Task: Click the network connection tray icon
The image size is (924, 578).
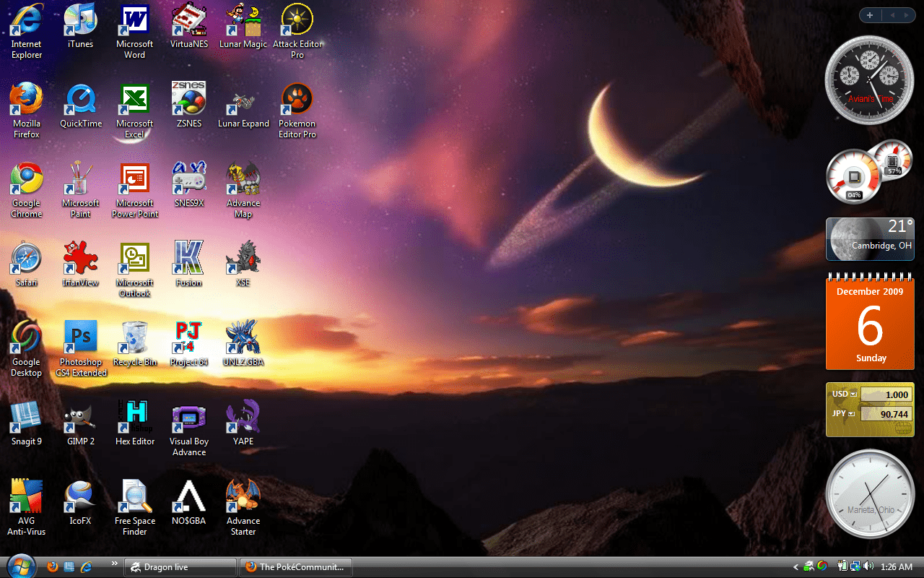Action: [855, 566]
